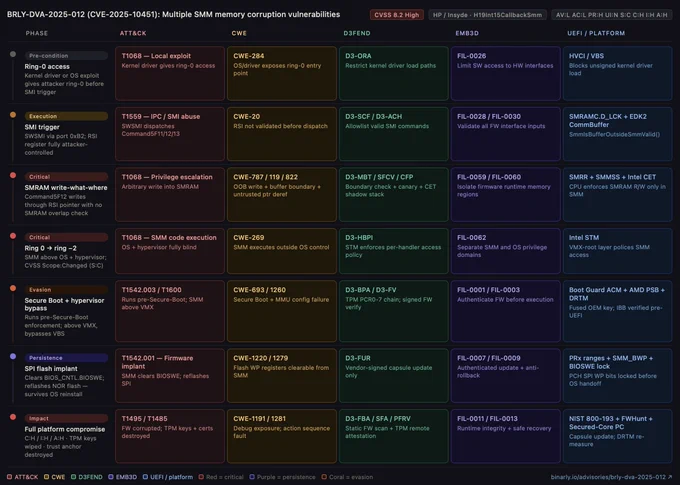Open the D3-FUR card
This screenshot has width=680, height=485.
[x=394, y=376]
